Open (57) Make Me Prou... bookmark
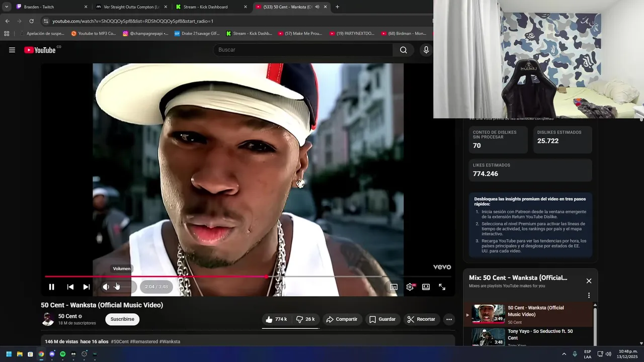 (x=300, y=34)
